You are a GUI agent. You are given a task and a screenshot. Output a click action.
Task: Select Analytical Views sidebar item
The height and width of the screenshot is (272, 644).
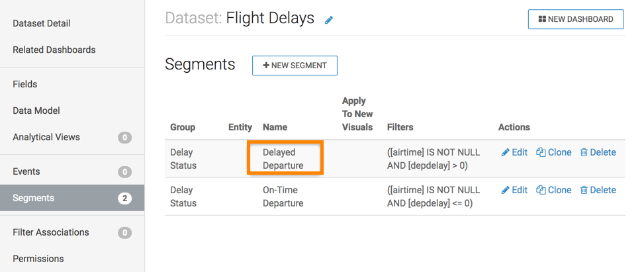(x=46, y=137)
